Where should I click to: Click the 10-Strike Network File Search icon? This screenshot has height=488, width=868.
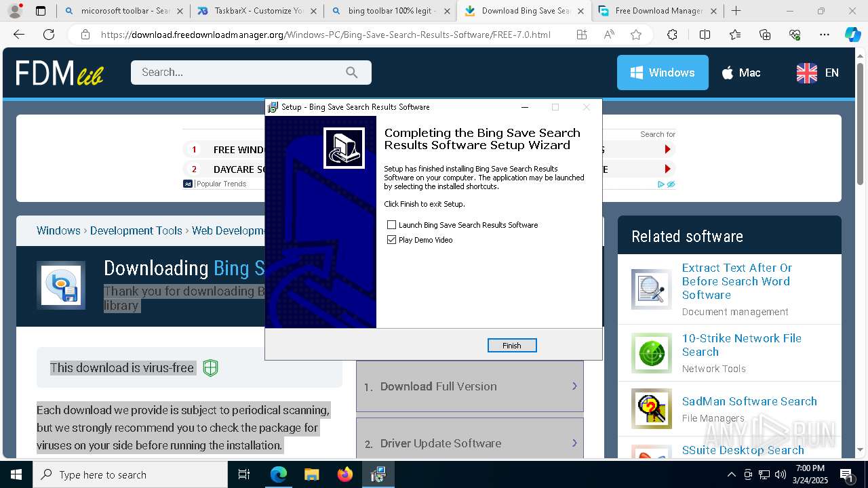coord(652,352)
